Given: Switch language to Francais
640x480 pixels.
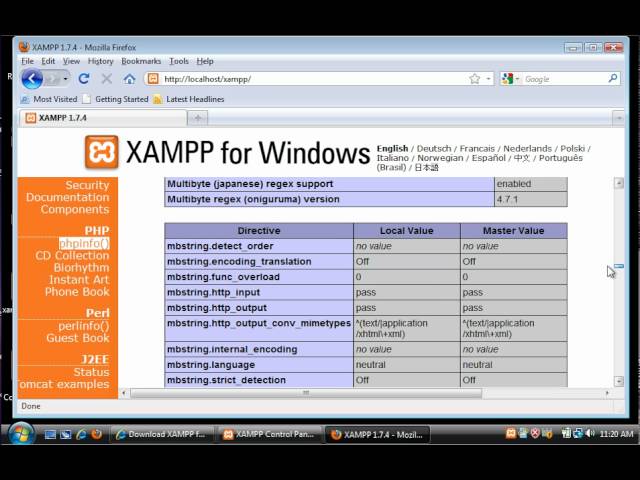Looking at the screenshot, I should click(x=477, y=149).
